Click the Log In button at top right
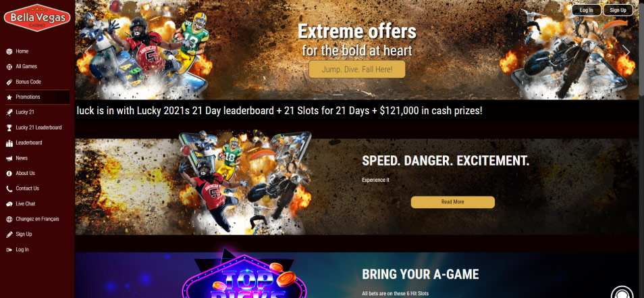 [587, 10]
